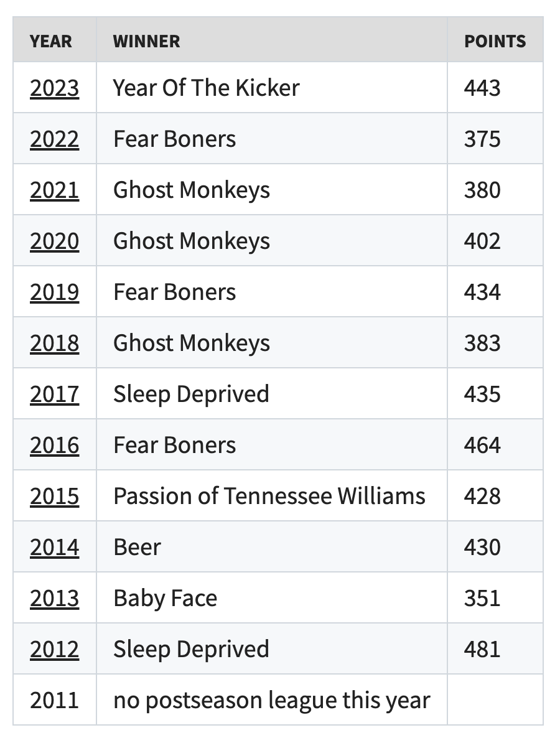Click the WINNER column header
Viewport: 560px width, 743px height.
[x=147, y=41]
